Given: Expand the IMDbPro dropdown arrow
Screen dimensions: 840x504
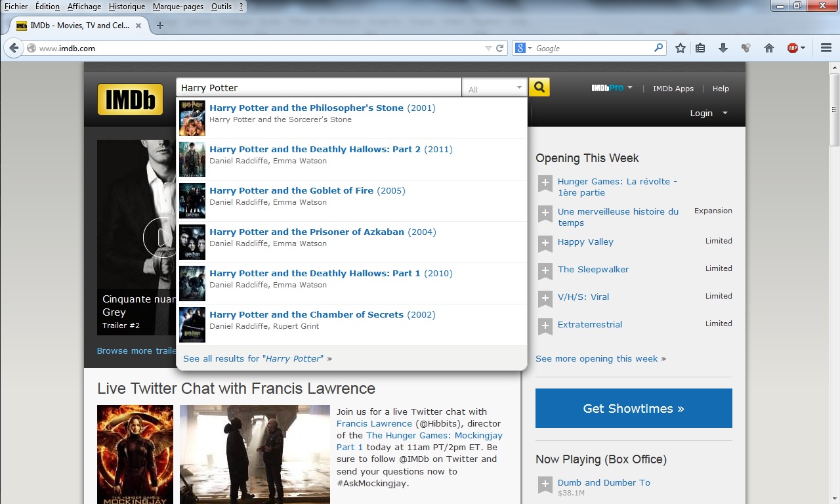Looking at the screenshot, I should (630, 87).
